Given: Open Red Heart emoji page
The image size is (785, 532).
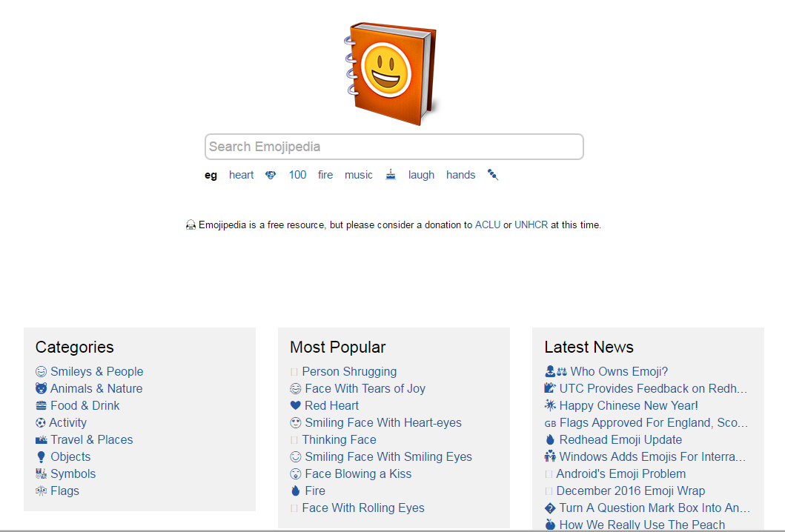Looking at the screenshot, I should pyautogui.click(x=332, y=406).
